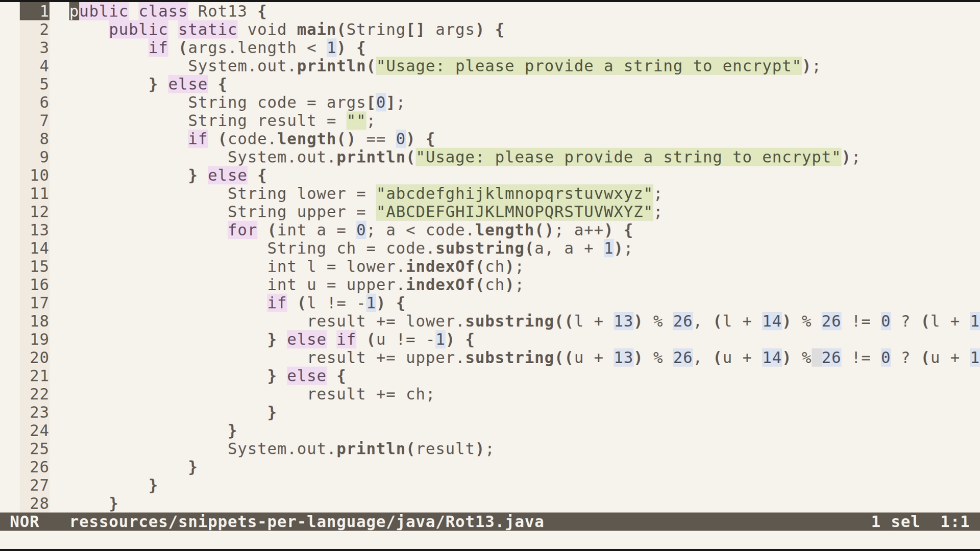Image resolution: width=980 pixels, height=551 pixels.
Task: Click the 'for' keyword on line 13
Action: tap(241, 230)
